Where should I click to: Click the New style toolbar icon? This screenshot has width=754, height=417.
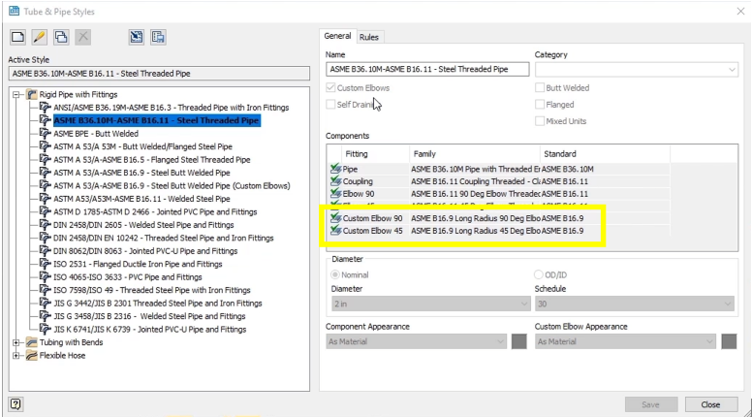click(x=18, y=37)
